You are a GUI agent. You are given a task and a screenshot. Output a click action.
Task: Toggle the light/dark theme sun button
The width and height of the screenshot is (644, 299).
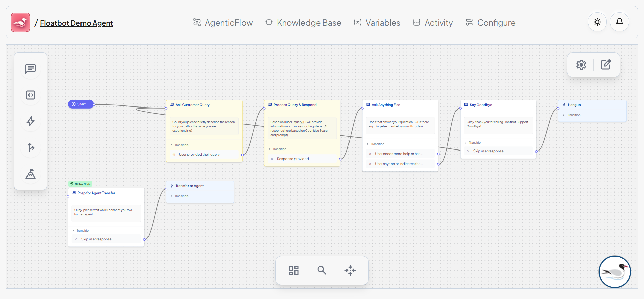click(597, 22)
